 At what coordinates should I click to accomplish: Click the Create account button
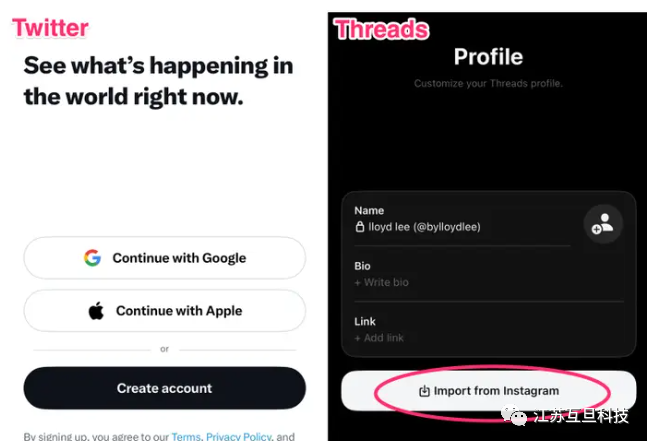(165, 388)
